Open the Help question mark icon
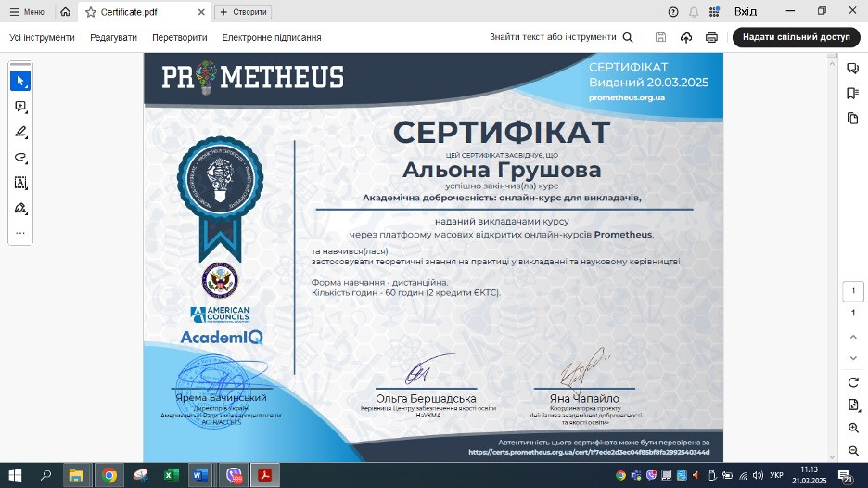The height and width of the screenshot is (488, 868). pos(673,12)
